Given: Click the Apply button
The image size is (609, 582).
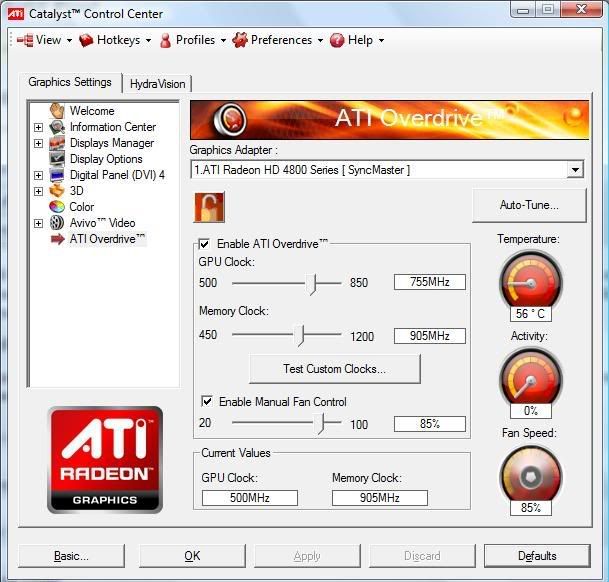Looking at the screenshot, I should [307, 556].
